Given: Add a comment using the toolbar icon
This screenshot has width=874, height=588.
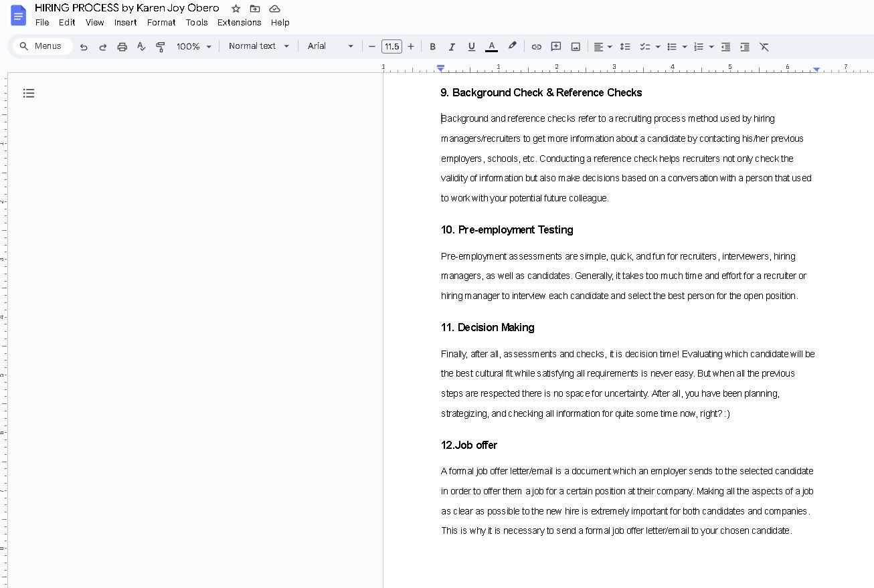Looking at the screenshot, I should click(555, 47).
